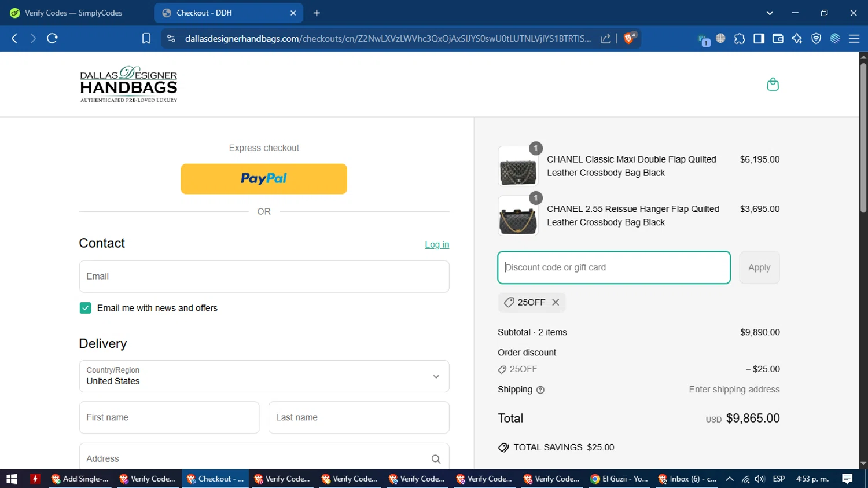Open CHANEL Classic Maxi bag thumbnail
868x488 pixels.
click(518, 167)
